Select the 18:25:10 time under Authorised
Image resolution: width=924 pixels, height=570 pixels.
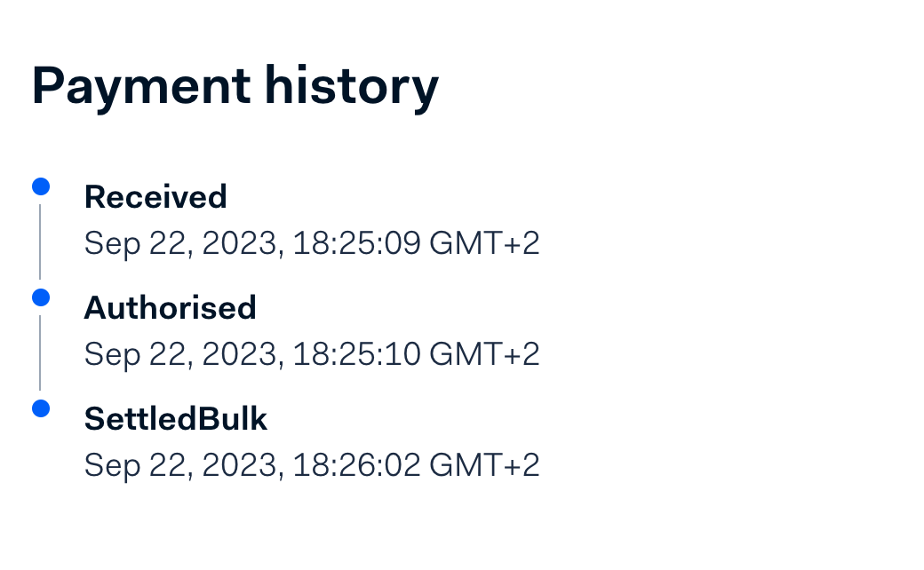pyautogui.click(x=356, y=354)
